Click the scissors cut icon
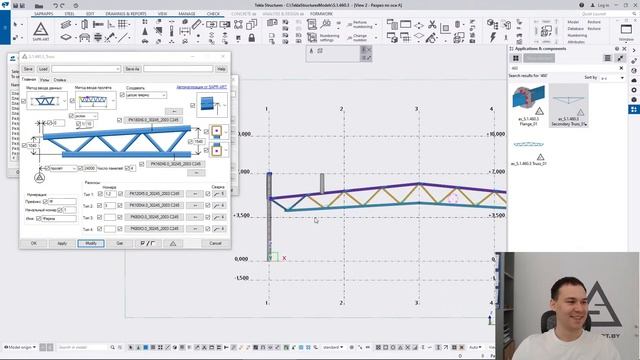The height and width of the screenshot is (360, 640). point(432,25)
